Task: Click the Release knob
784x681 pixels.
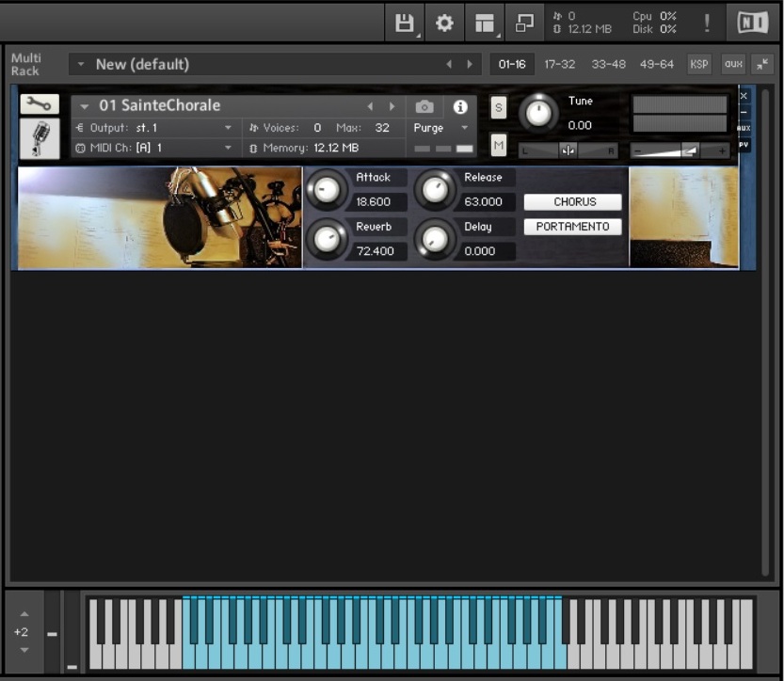Action: (435, 190)
